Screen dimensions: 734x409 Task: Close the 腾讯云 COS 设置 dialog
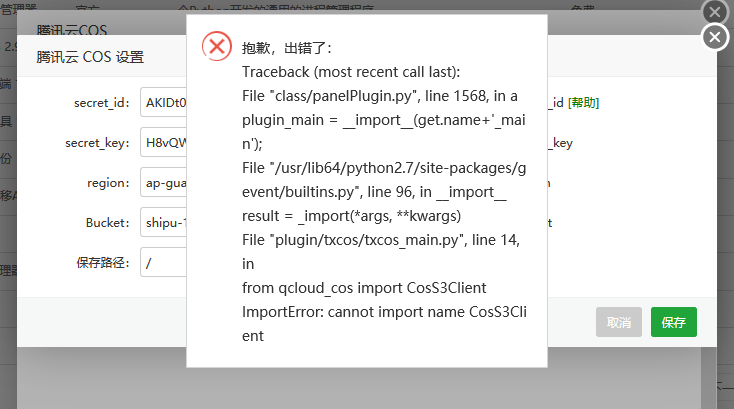[714, 37]
